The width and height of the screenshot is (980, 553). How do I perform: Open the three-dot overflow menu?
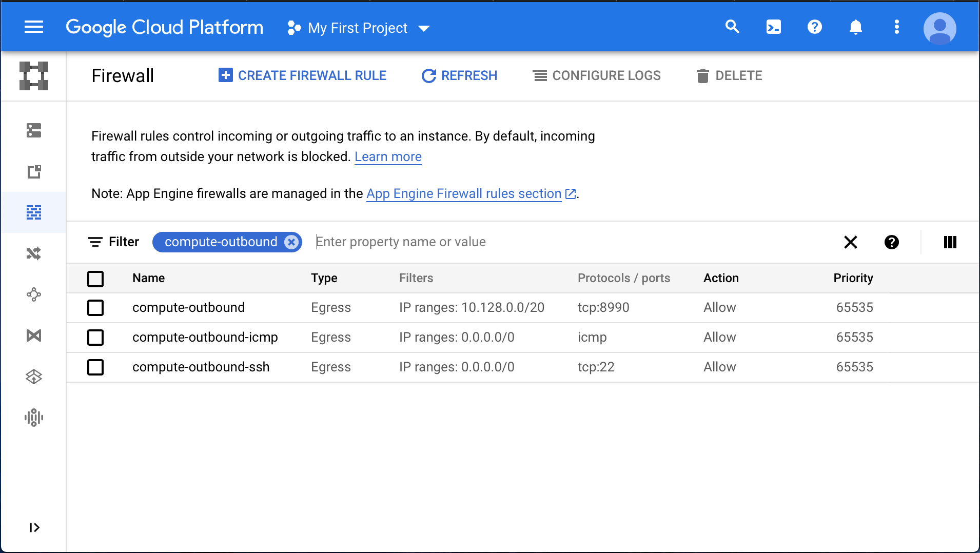coord(896,27)
